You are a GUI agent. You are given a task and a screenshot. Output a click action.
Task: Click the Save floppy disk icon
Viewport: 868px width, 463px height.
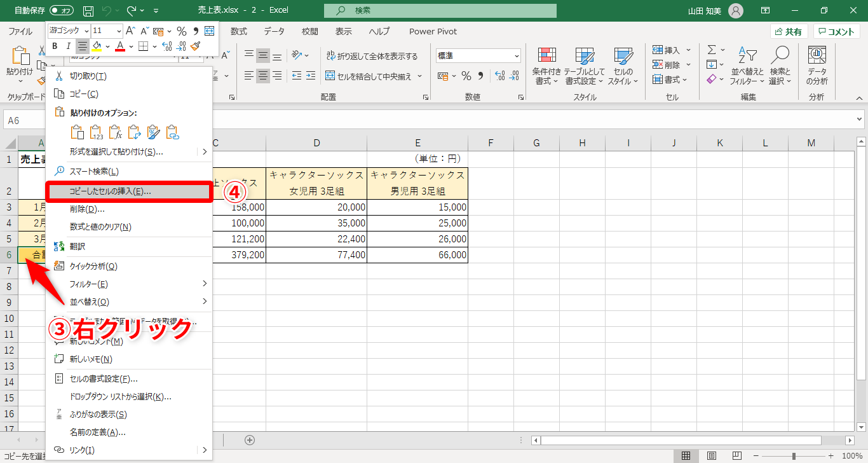[88, 10]
